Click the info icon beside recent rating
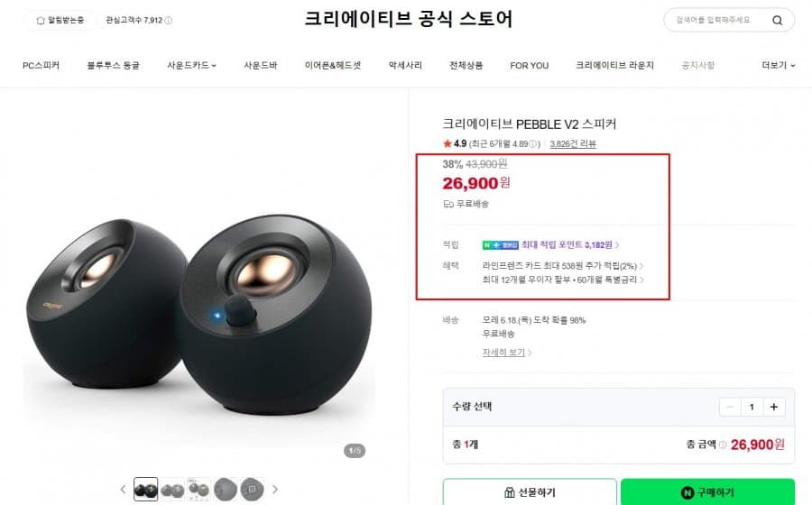 [532, 144]
